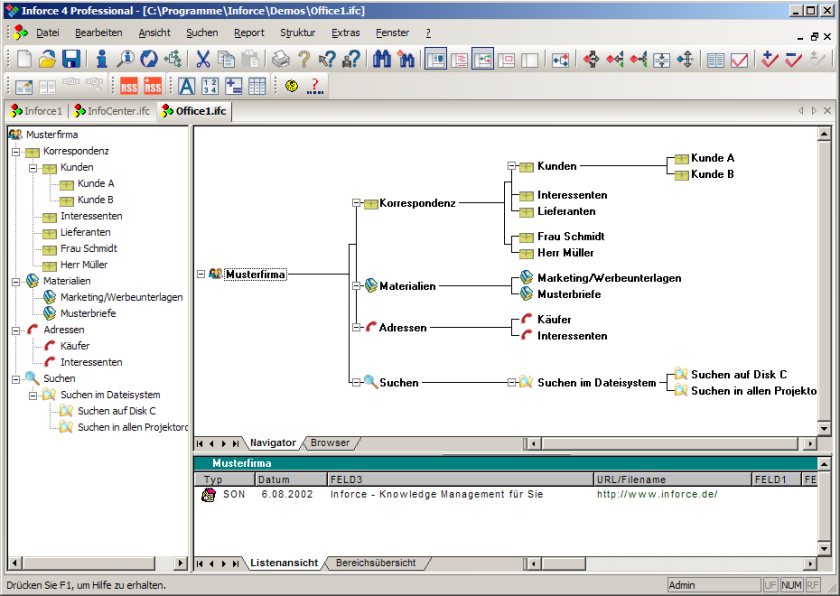Open the http://www.inforce.de/ link
This screenshot has width=840, height=596.
pyautogui.click(x=657, y=494)
